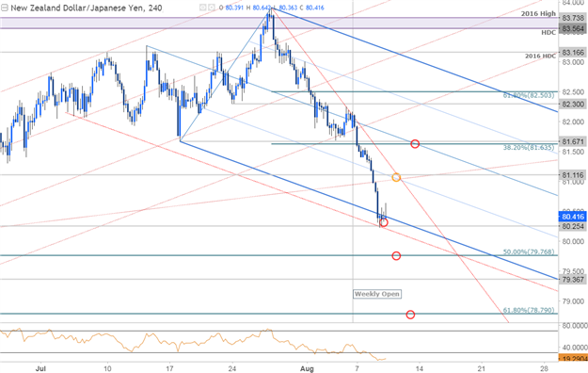This screenshot has width=588, height=373.
Task: Select the red circle on the 79.768 line
Action: pyautogui.click(x=396, y=256)
